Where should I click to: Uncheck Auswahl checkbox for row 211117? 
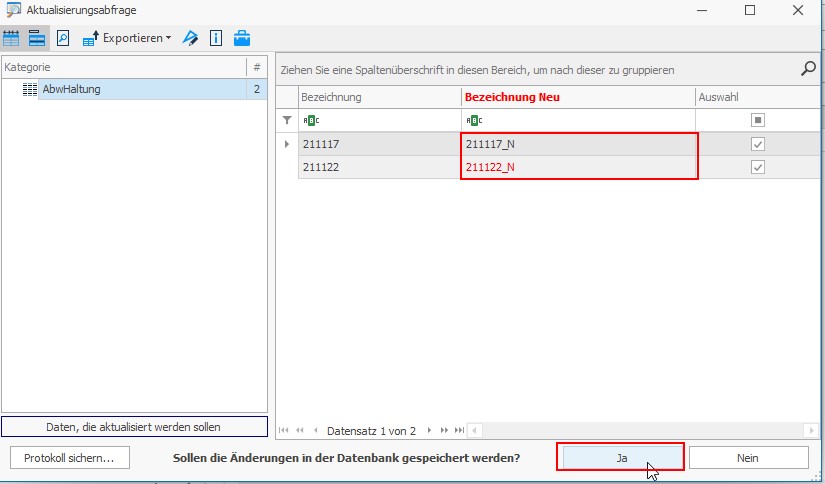(757, 144)
